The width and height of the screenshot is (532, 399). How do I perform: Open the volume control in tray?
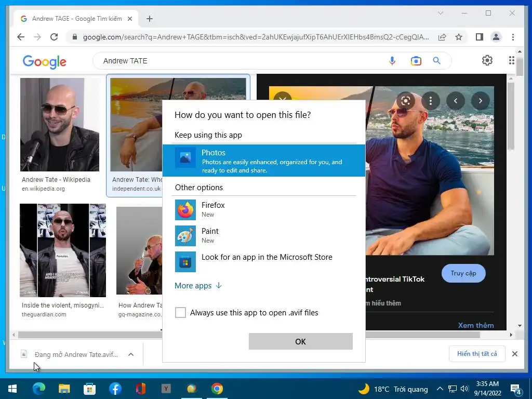coord(465,389)
